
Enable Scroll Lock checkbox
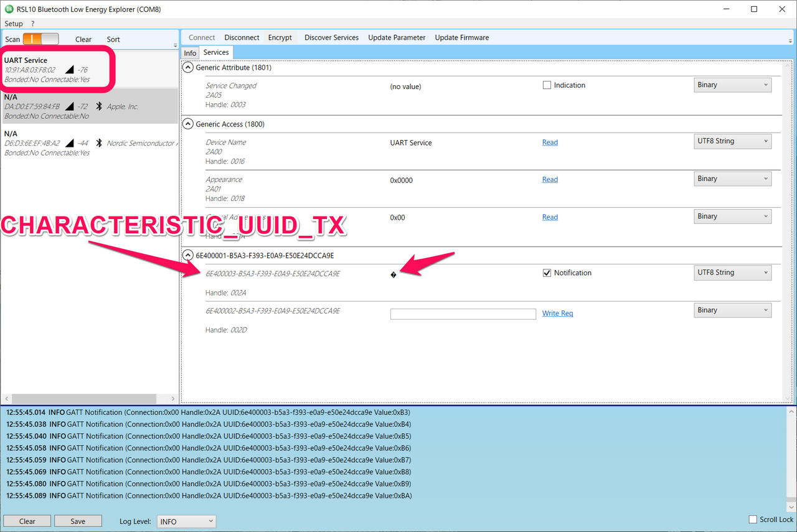point(753,520)
